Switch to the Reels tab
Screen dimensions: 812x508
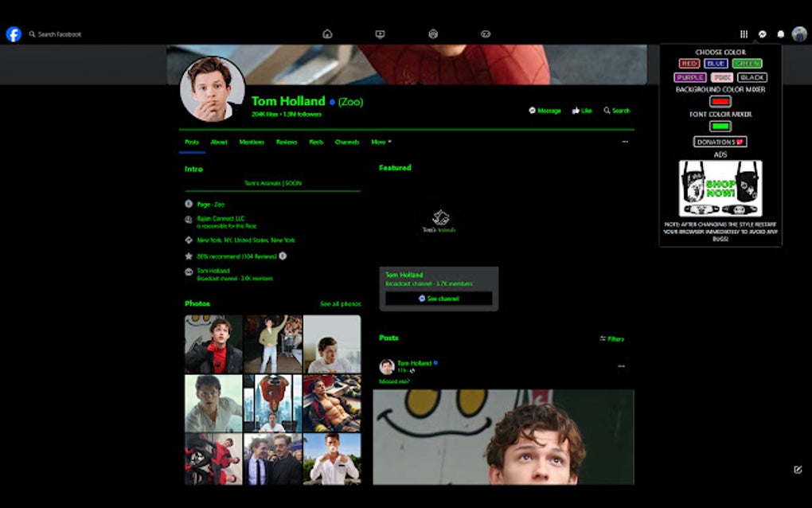(x=317, y=141)
